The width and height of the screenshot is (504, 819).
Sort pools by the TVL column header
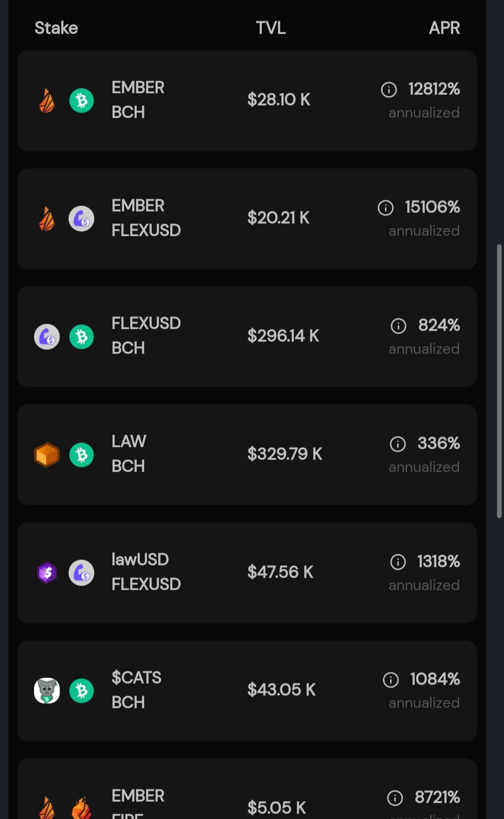[271, 28]
